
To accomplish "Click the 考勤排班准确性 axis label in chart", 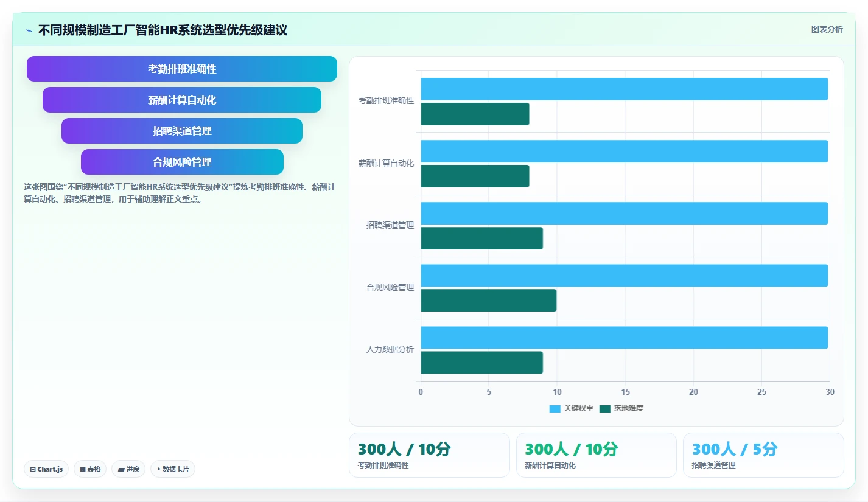I will (386, 101).
